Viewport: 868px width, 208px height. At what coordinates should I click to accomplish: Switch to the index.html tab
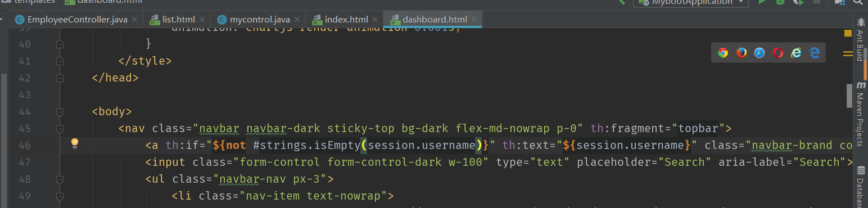coord(345,20)
